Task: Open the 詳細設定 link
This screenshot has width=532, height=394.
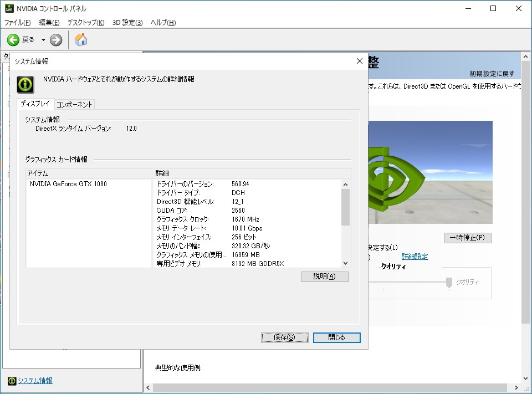Action: pyautogui.click(x=415, y=257)
